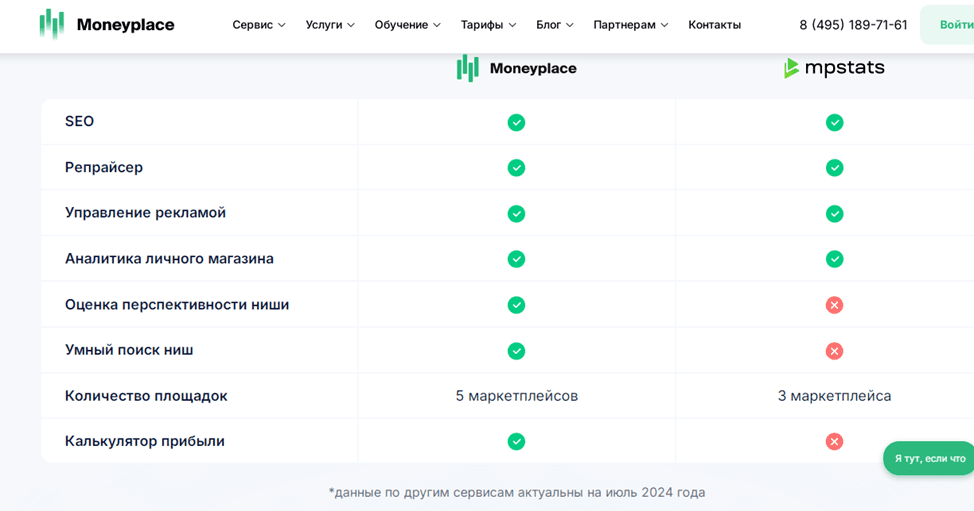Click the green checkmark for SEO under Moneyplace
This screenshot has width=974, height=511.
[x=516, y=122]
